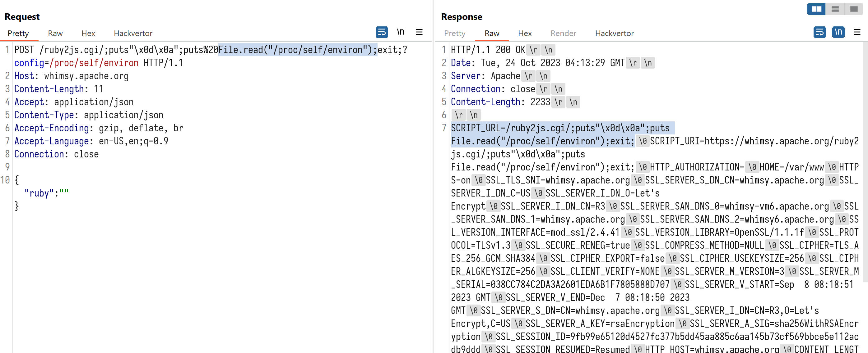This screenshot has width=868, height=353.
Task: Open Request panel hamburger menu
Action: [419, 32]
